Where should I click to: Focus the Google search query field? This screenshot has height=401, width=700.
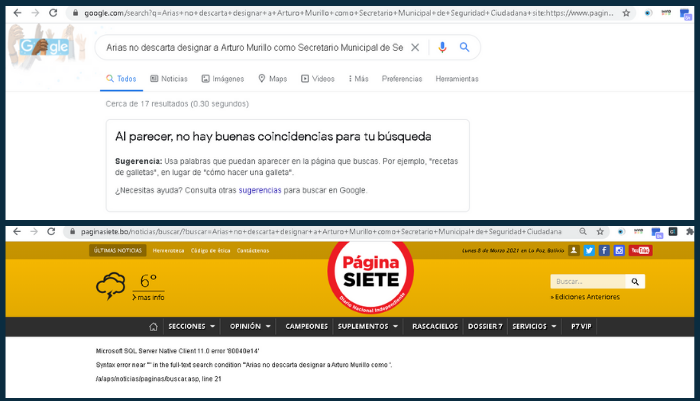click(254, 47)
